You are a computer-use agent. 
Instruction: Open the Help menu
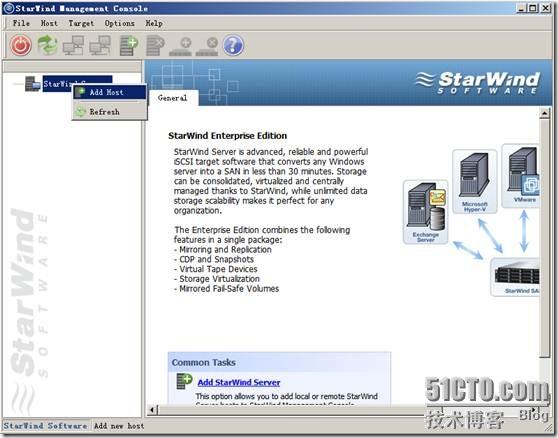coord(154,23)
